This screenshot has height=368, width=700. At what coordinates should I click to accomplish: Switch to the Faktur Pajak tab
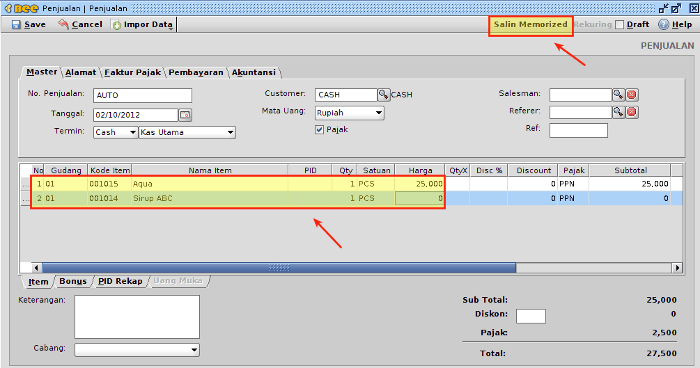coord(133,72)
